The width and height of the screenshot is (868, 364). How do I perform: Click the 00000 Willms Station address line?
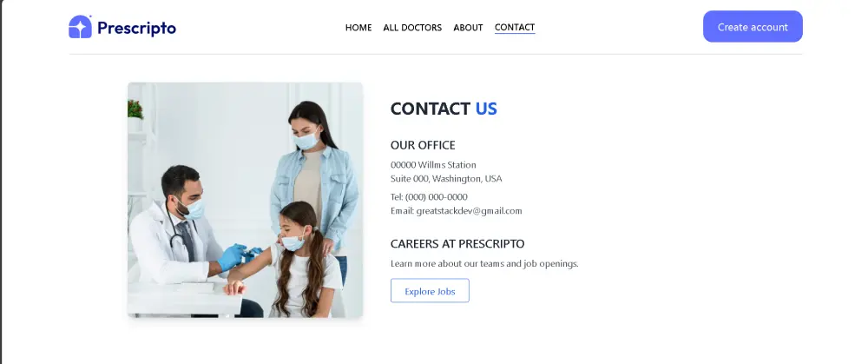433,164
